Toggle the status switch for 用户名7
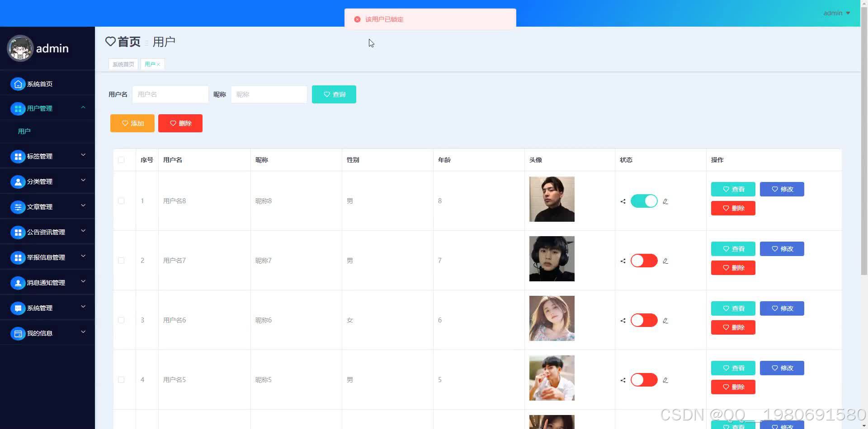Image resolution: width=868 pixels, height=429 pixels. pos(644,261)
